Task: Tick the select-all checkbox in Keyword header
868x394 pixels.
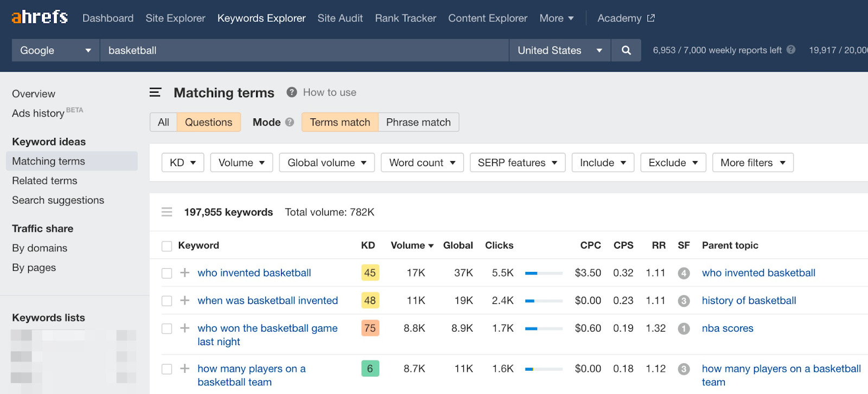Action: tap(167, 246)
